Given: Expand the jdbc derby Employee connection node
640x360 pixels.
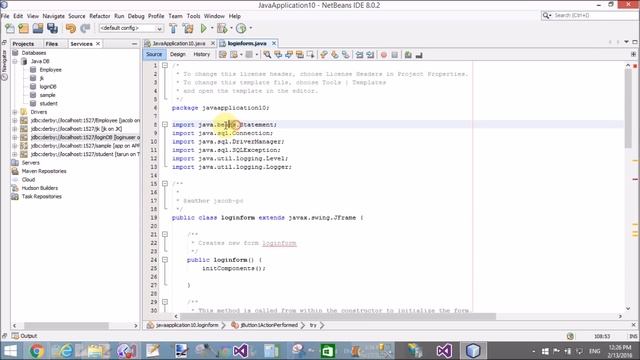Looking at the screenshot, I should click(15, 120).
